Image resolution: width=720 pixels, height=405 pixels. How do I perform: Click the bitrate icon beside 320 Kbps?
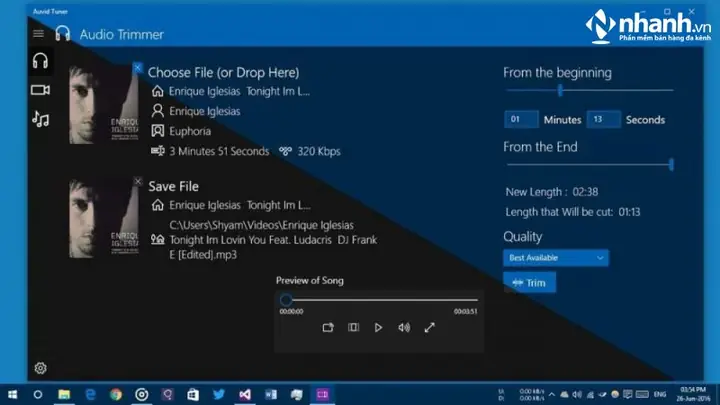(285, 151)
